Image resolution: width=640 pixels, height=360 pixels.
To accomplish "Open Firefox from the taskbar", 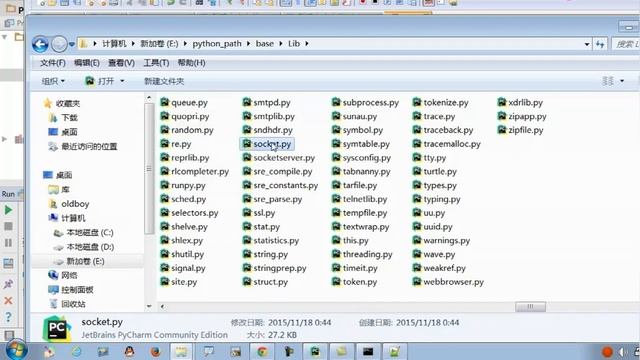I will click(155, 351).
